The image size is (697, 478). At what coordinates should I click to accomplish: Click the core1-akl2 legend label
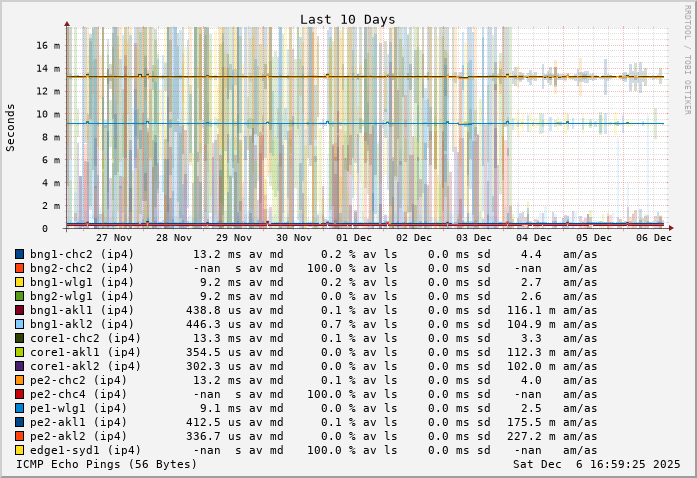click(85, 366)
